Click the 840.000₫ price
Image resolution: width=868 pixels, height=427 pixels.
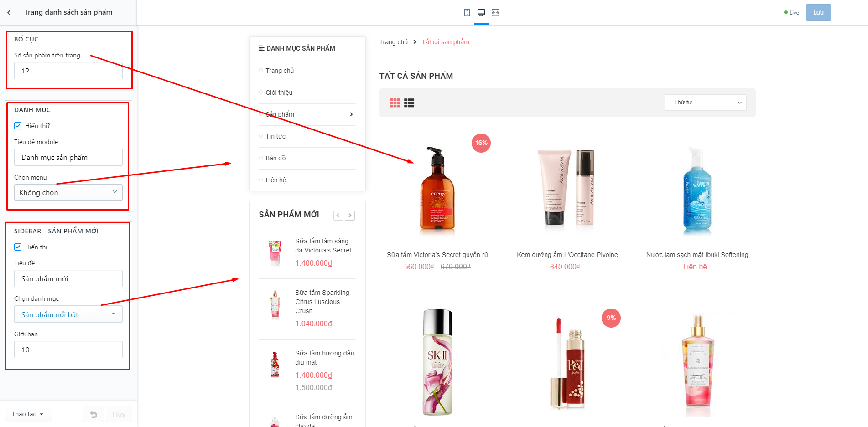pyautogui.click(x=565, y=267)
